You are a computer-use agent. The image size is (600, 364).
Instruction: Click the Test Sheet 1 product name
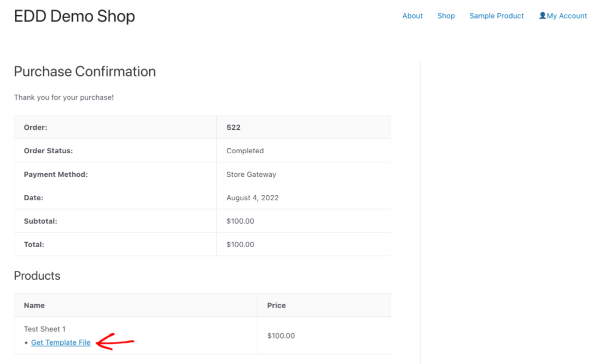pyautogui.click(x=45, y=329)
